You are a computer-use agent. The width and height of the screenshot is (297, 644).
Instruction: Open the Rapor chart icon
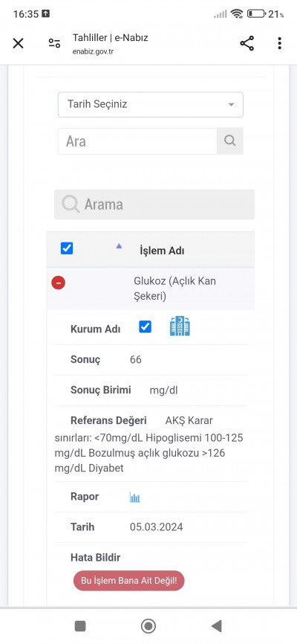tap(134, 498)
